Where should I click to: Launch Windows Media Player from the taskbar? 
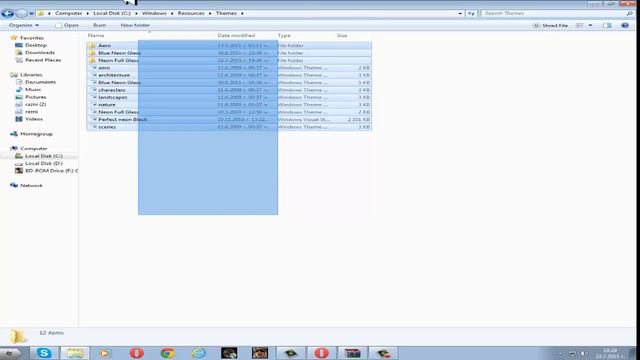point(105,353)
